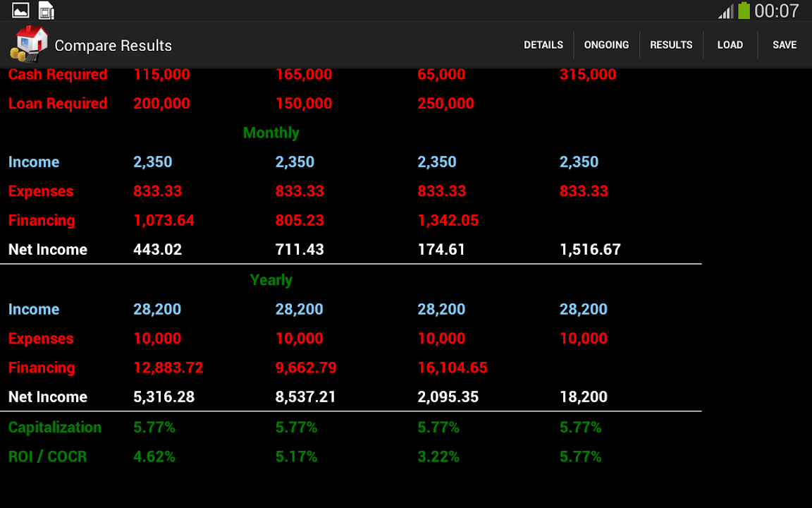Image resolution: width=812 pixels, height=508 pixels.
Task: Select the Monthly section header
Action: point(271,133)
